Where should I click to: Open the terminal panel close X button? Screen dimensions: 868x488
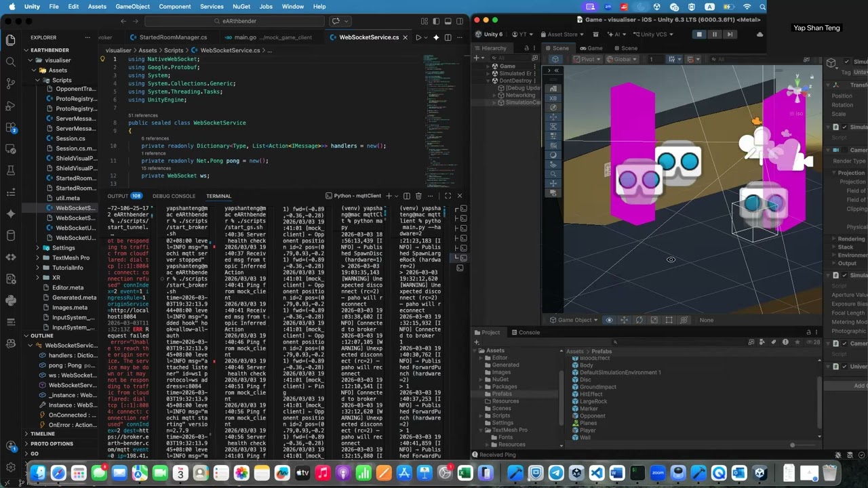[459, 196]
